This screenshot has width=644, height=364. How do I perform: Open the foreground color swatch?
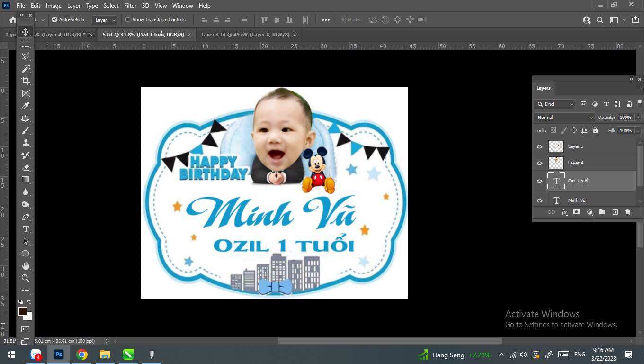[x=22, y=311]
